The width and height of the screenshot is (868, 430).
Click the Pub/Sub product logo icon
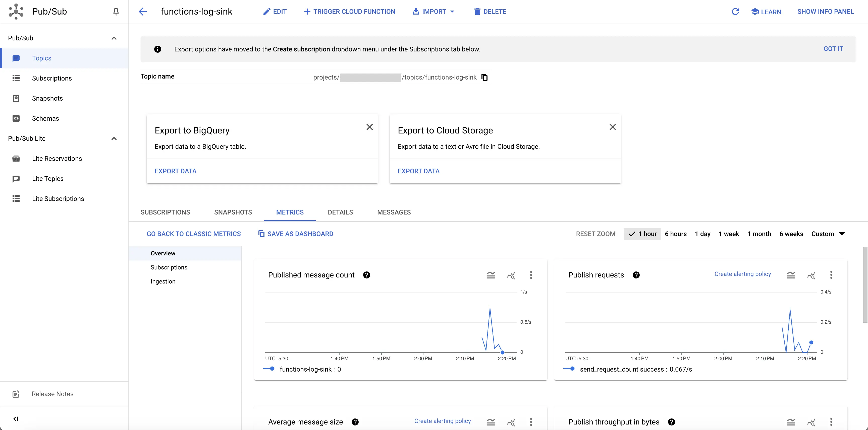tap(16, 12)
